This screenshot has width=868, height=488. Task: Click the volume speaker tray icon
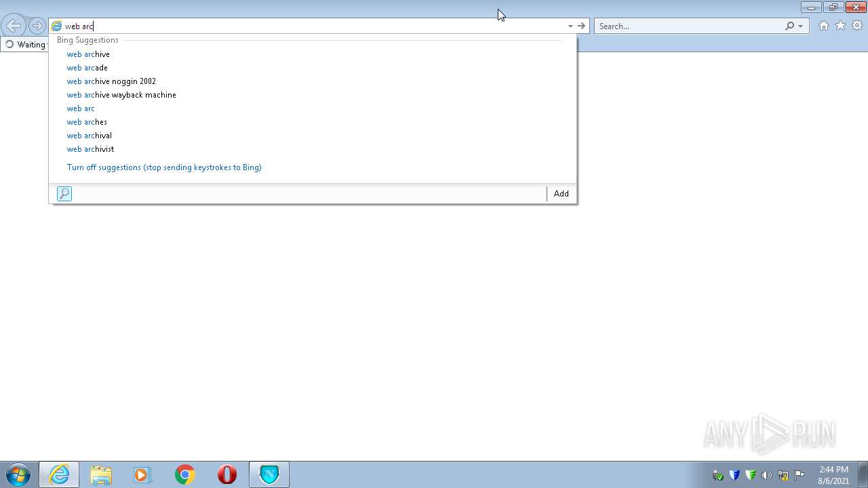point(767,475)
